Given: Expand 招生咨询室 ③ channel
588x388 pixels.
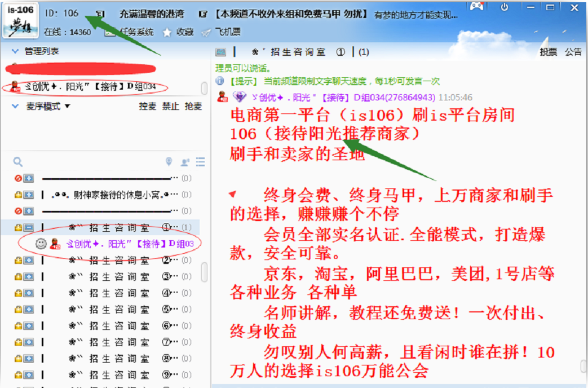Looking at the screenshot, I should pyautogui.click(x=29, y=276).
